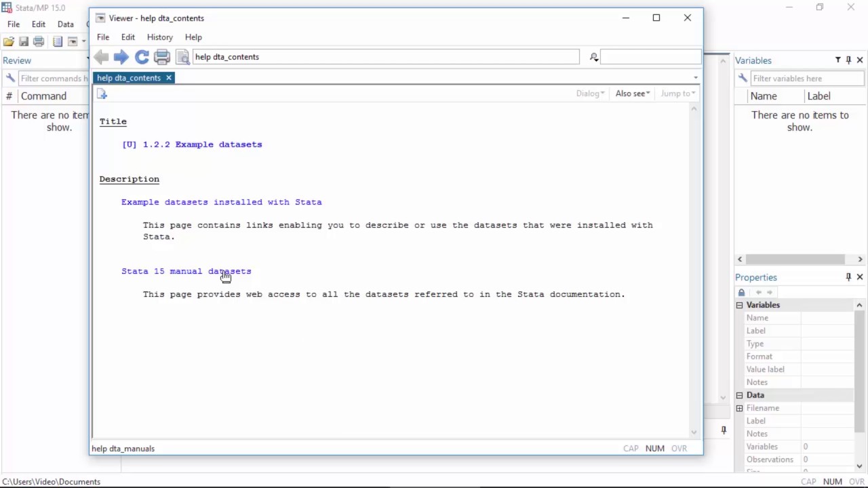This screenshot has width=868, height=488.
Task: Collapse the Data section in Properties
Action: pyautogui.click(x=740, y=395)
